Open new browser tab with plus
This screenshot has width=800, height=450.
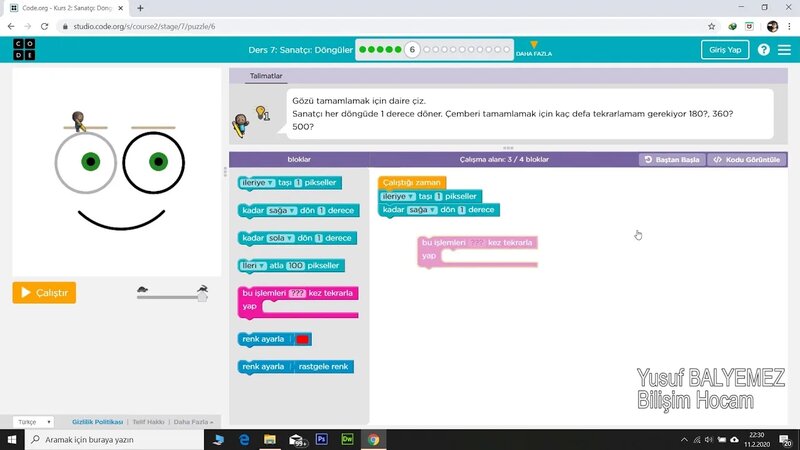[x=140, y=8]
